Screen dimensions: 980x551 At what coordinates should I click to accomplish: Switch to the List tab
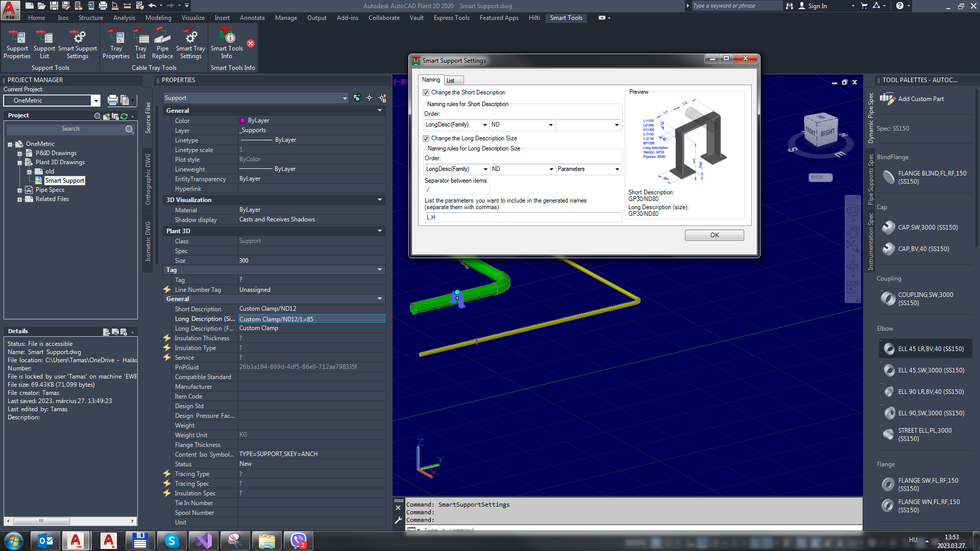pyautogui.click(x=450, y=81)
